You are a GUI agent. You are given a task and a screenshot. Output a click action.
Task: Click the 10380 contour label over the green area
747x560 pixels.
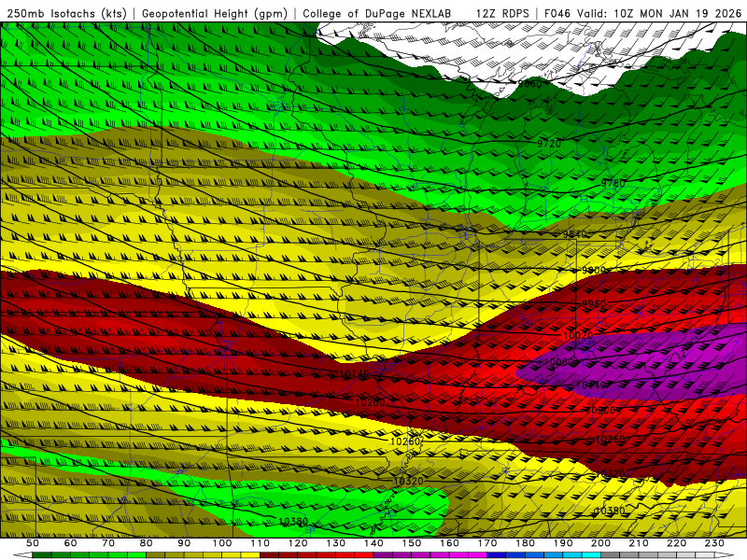pyautogui.click(x=293, y=522)
